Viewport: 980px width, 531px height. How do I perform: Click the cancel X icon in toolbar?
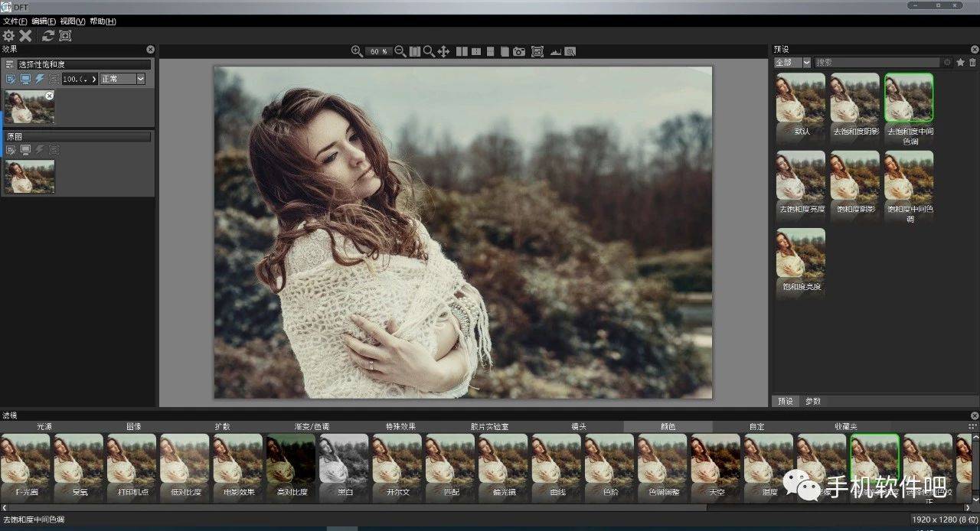(x=25, y=36)
